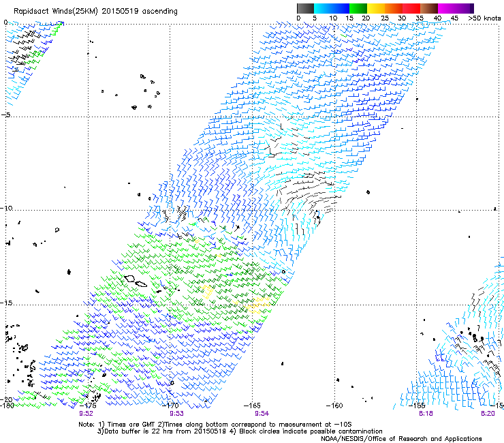Click the longitude label '-175' at bottom

tap(87, 406)
